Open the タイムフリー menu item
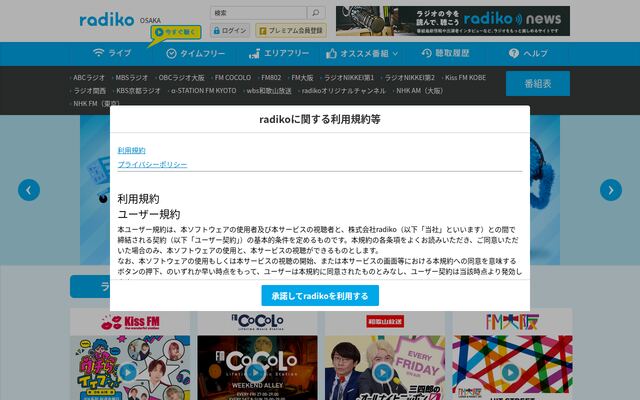Screen dimensions: 640x400 (196, 53)
